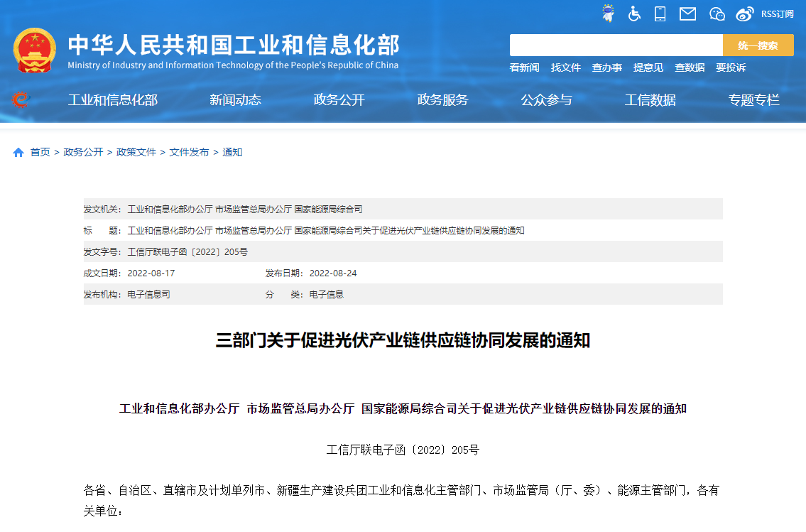Switch to the 新闻动态 menu item

(x=236, y=100)
